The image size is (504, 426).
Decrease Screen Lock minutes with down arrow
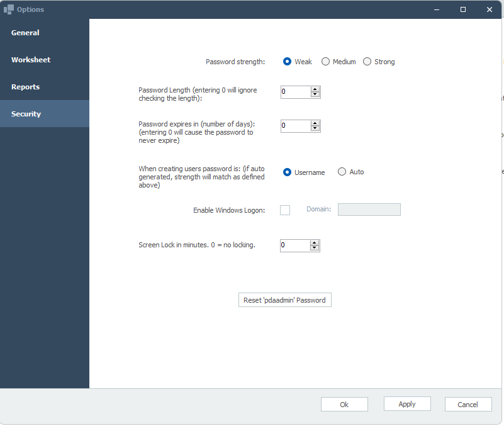(315, 248)
